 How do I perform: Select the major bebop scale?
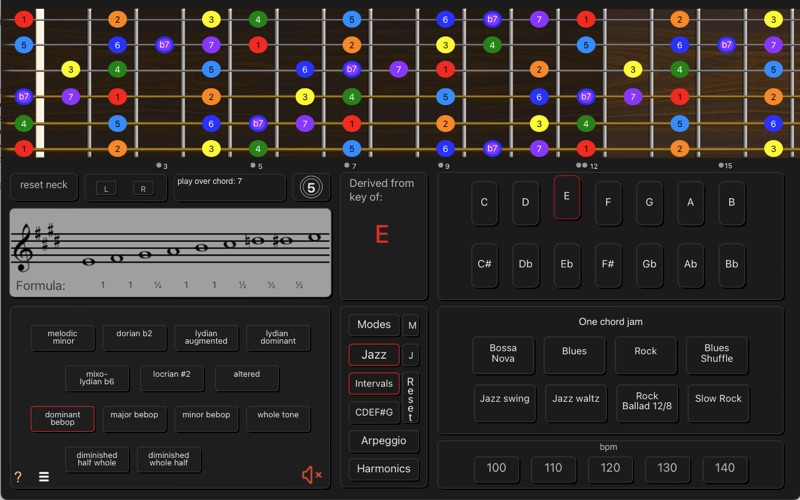134,419
